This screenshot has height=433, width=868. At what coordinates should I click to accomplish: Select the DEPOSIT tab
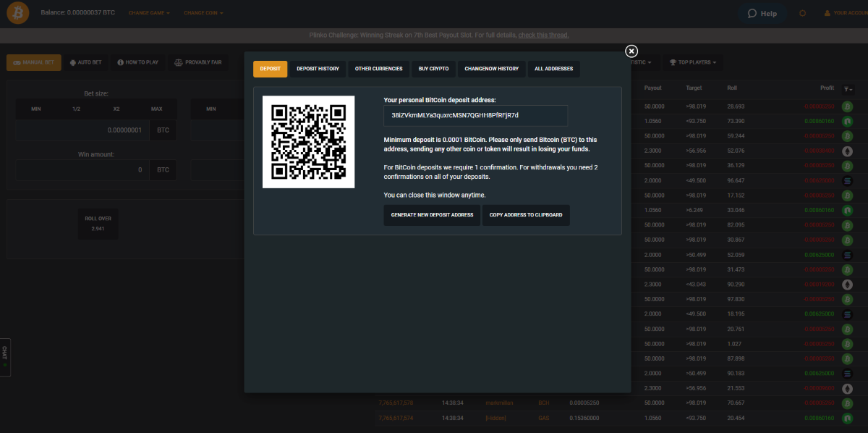[270, 69]
